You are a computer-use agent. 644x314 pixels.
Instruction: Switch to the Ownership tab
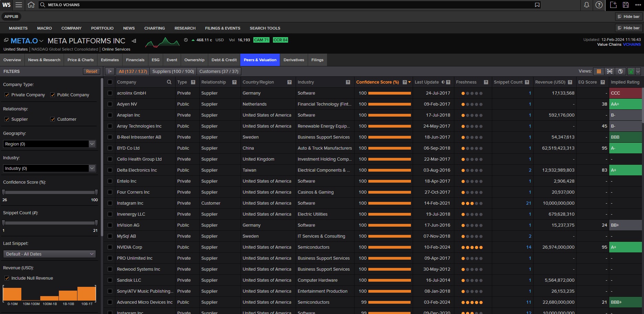[x=194, y=59]
